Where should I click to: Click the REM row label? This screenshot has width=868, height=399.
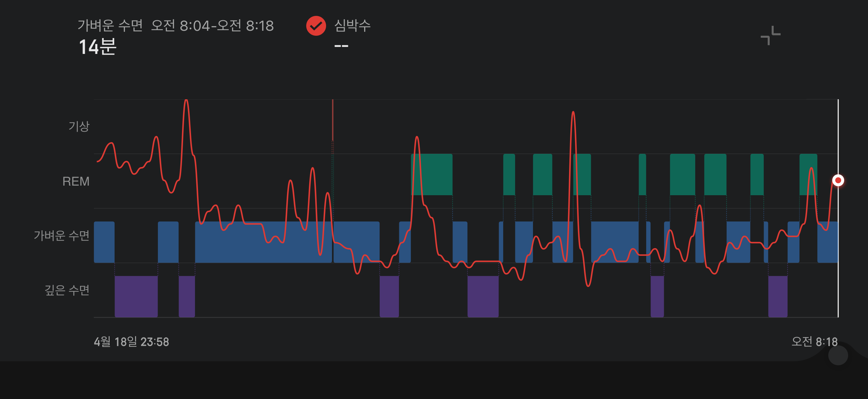click(76, 182)
